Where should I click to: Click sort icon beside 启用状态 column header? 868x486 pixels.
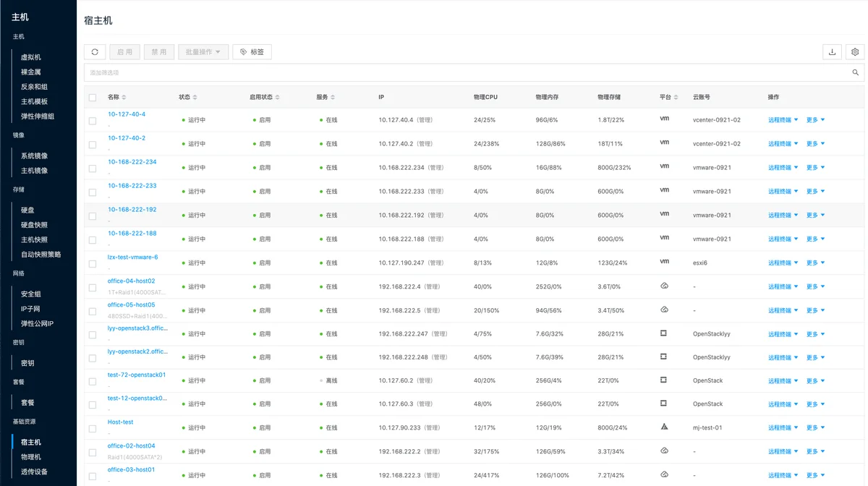278,97
